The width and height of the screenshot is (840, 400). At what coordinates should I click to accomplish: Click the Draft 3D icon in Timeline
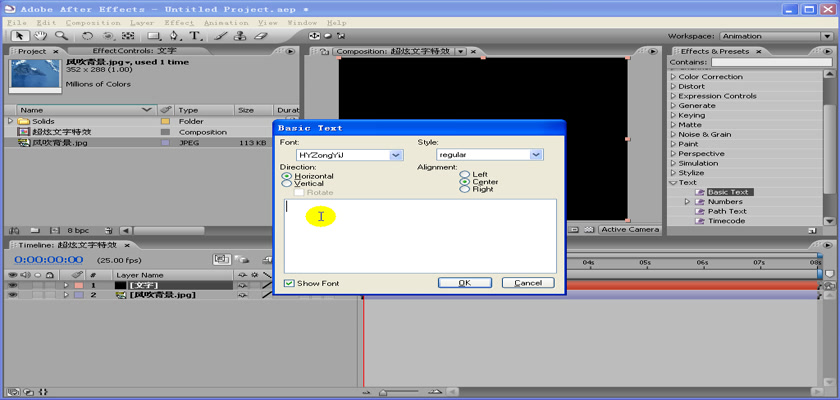click(x=243, y=260)
